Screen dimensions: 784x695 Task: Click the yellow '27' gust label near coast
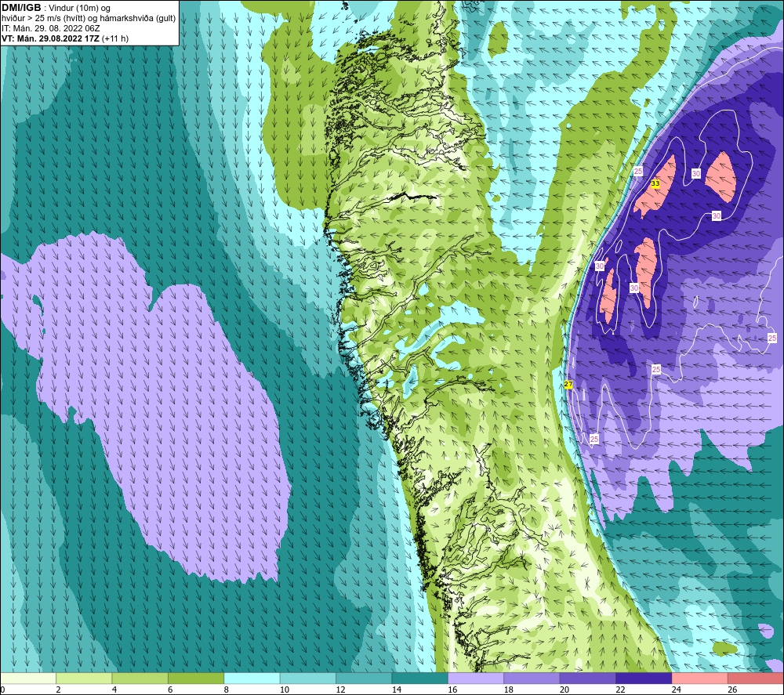pyautogui.click(x=568, y=384)
